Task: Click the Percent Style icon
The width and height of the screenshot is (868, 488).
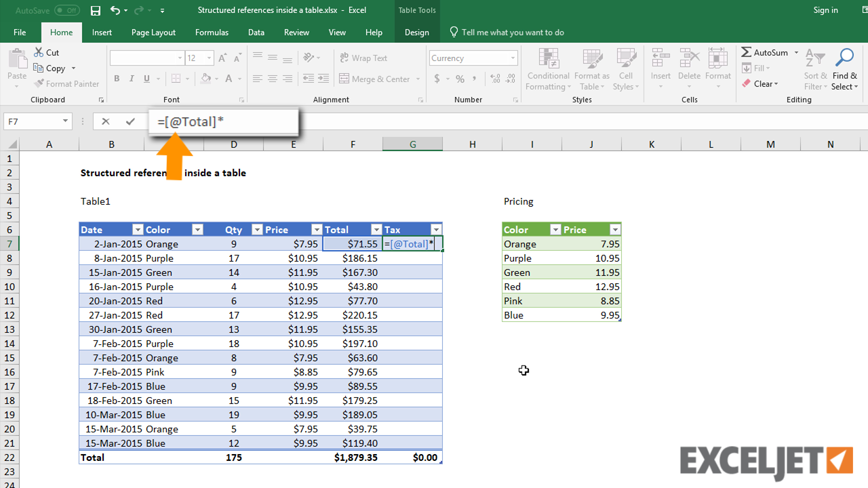Action: 460,79
